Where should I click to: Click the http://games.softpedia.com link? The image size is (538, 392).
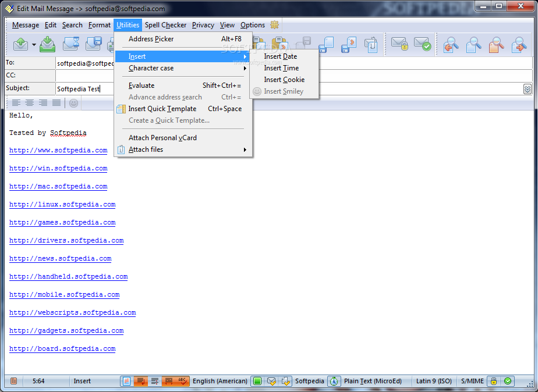point(62,223)
